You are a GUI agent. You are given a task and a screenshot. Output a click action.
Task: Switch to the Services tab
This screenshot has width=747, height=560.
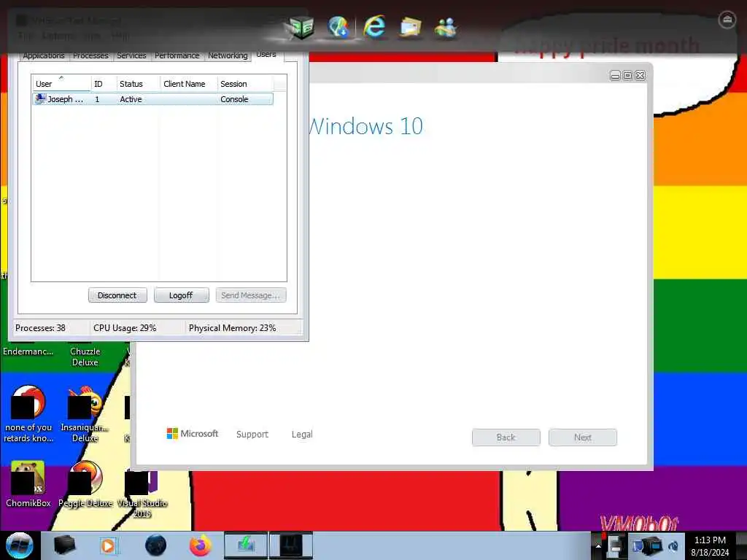click(131, 55)
